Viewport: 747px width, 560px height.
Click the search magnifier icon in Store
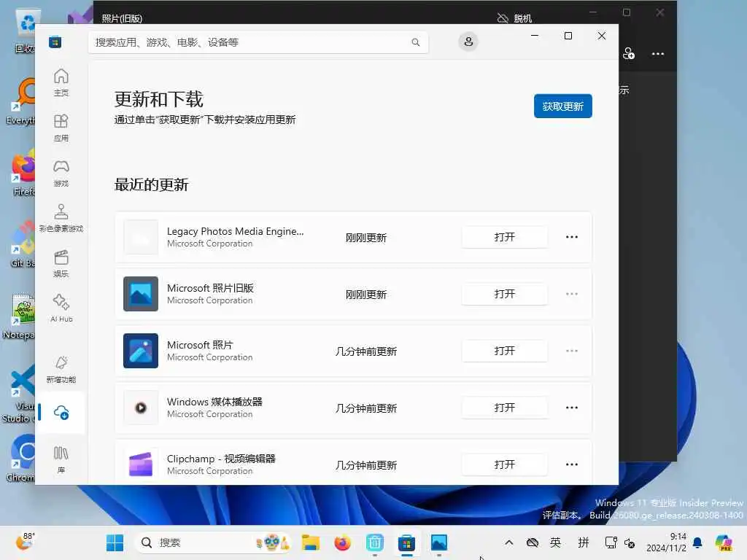click(x=415, y=42)
